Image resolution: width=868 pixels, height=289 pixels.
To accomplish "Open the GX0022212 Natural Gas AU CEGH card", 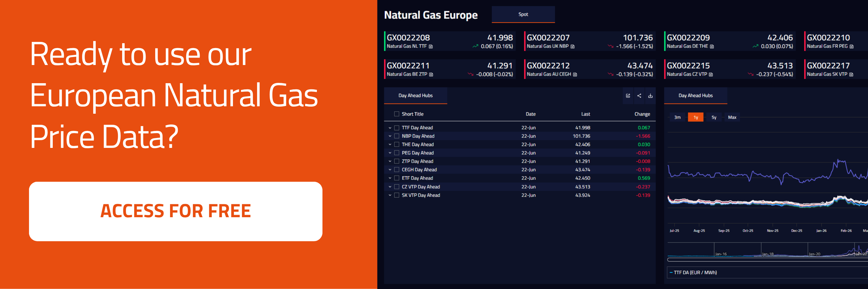I will (x=590, y=69).
